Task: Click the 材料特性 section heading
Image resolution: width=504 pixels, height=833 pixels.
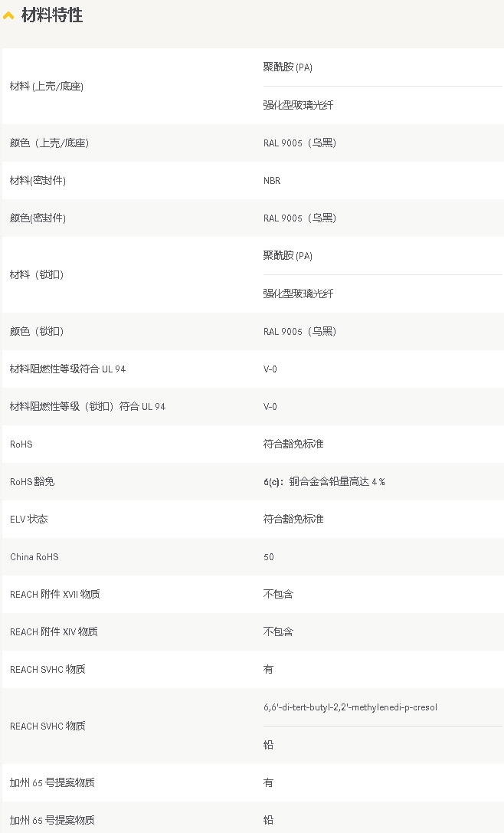Action: coord(52,15)
